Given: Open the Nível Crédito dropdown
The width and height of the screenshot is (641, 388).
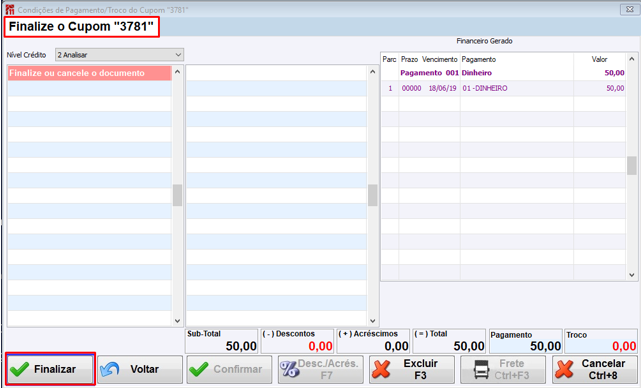Looking at the screenshot, I should pyautogui.click(x=119, y=55).
